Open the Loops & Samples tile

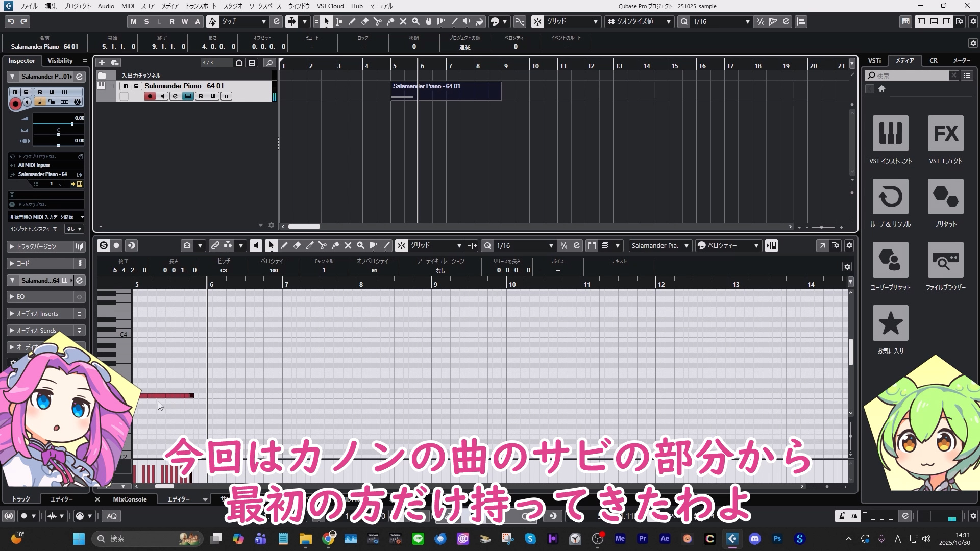890,196
